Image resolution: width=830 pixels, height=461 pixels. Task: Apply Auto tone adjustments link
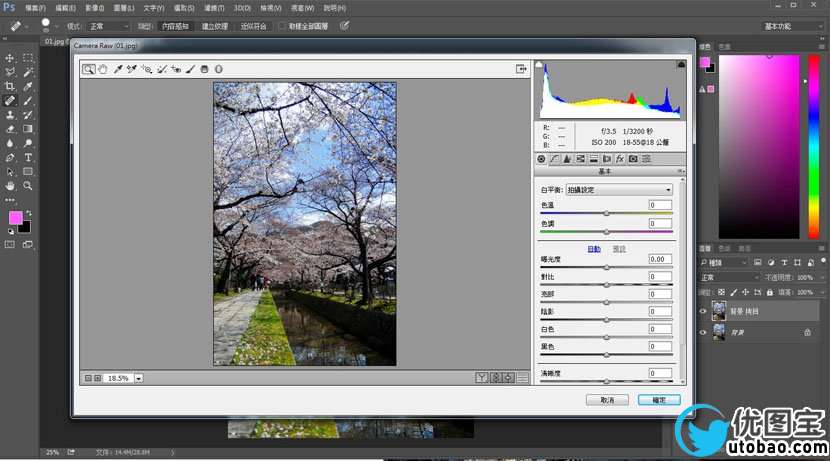(x=594, y=249)
